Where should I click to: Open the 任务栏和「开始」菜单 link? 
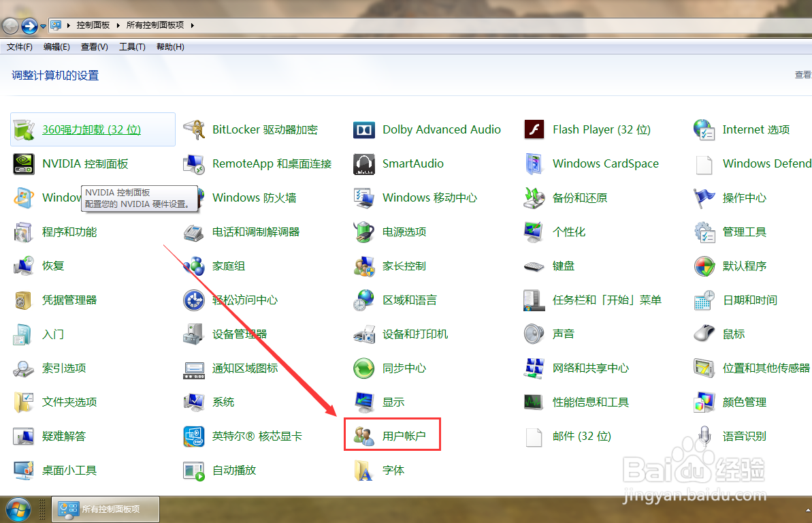click(607, 300)
